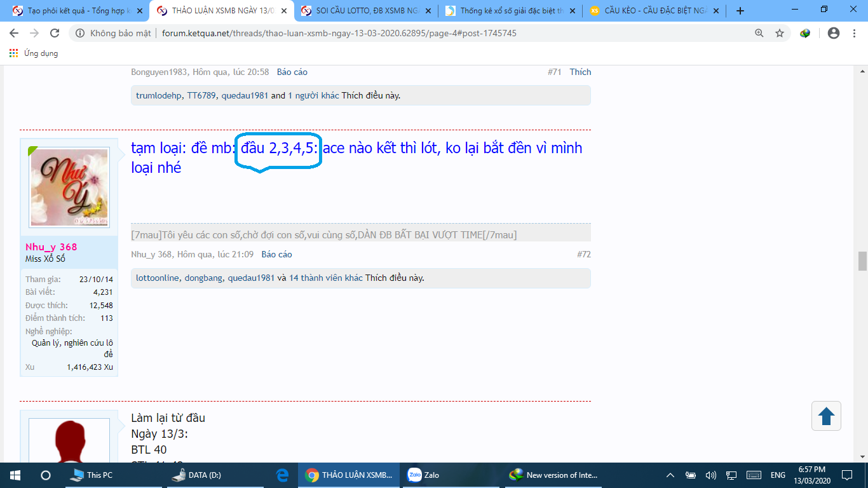Open the Chrome profile avatar

click(834, 33)
